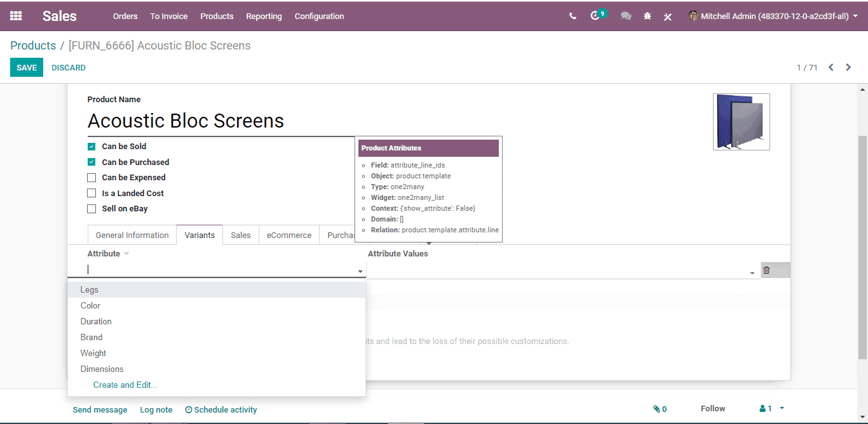Viewport: 868px width, 424px height.
Task: Select Dimensions from attribute list
Action: [x=217, y=369]
